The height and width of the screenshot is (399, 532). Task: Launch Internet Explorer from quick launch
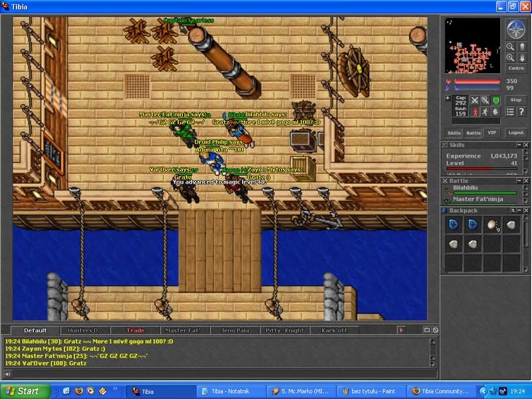(x=66, y=391)
